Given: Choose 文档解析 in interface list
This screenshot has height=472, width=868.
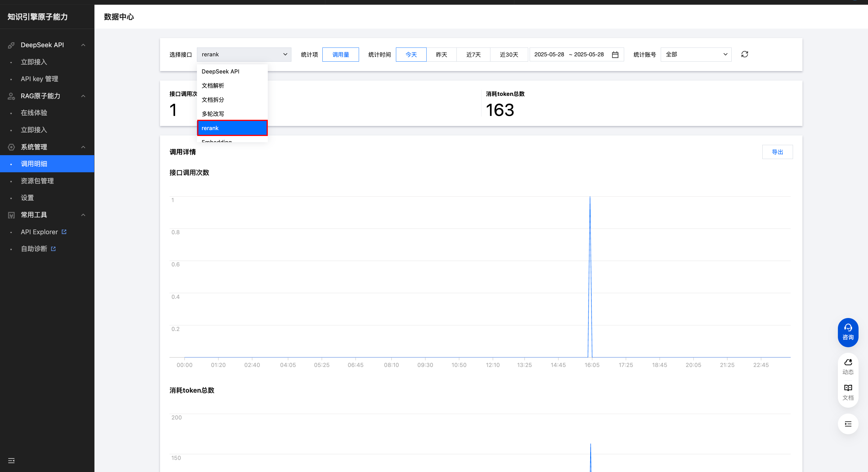Looking at the screenshot, I should [x=232, y=86].
